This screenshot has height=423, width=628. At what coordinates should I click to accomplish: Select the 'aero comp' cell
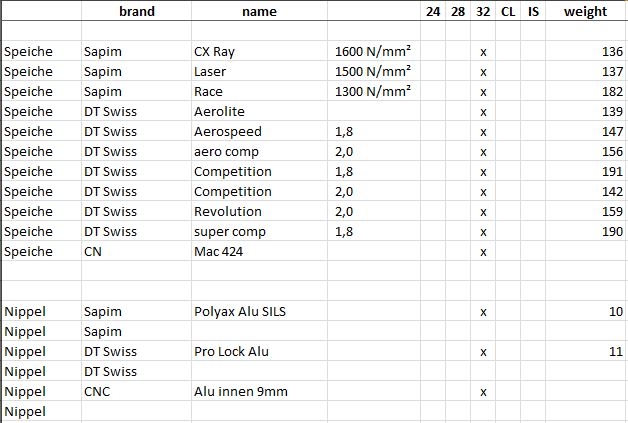259,151
